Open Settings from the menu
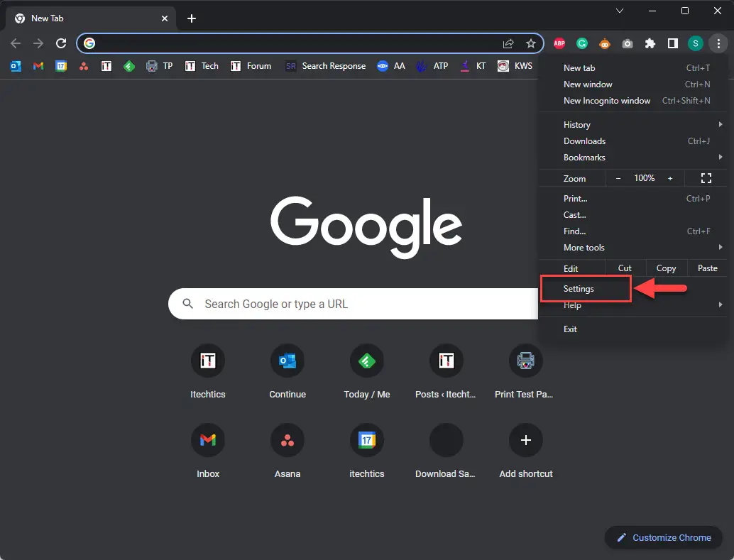 pos(633,289)
